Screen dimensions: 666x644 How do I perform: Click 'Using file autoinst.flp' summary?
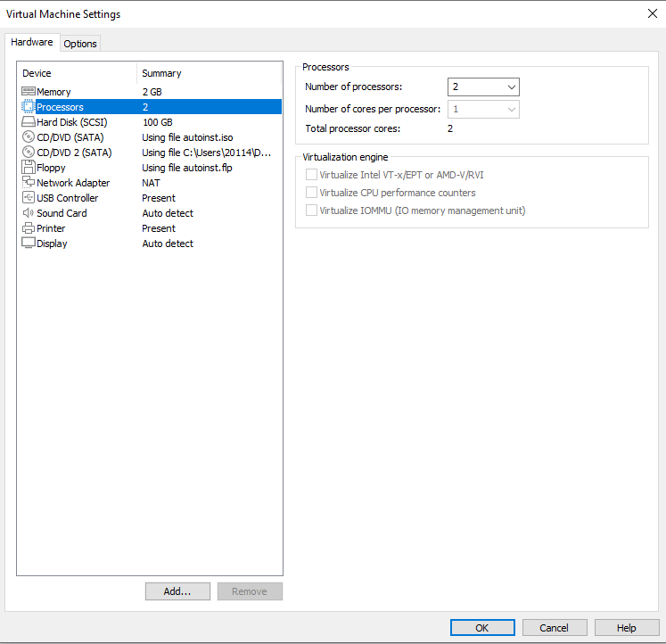(x=187, y=168)
